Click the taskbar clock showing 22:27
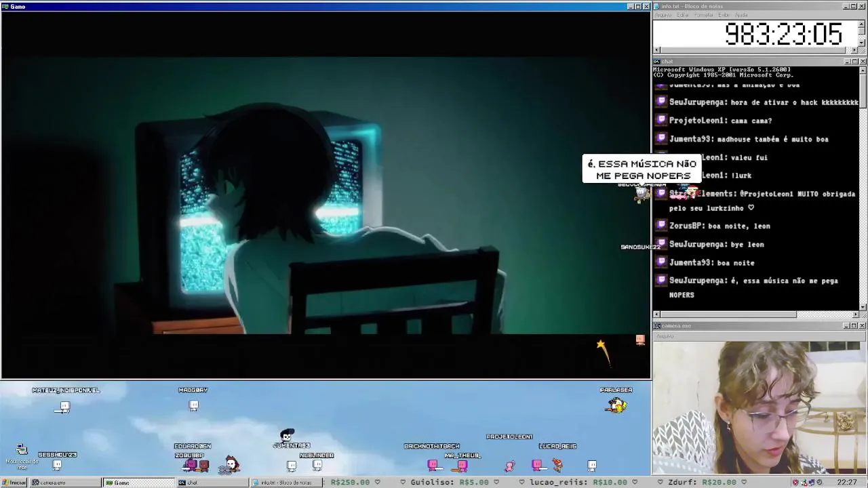 [846, 483]
